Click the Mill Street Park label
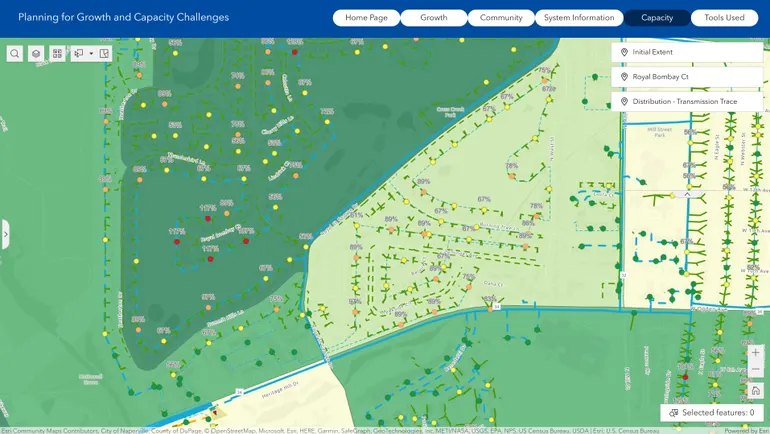This screenshot has width=770, height=434. click(x=660, y=132)
